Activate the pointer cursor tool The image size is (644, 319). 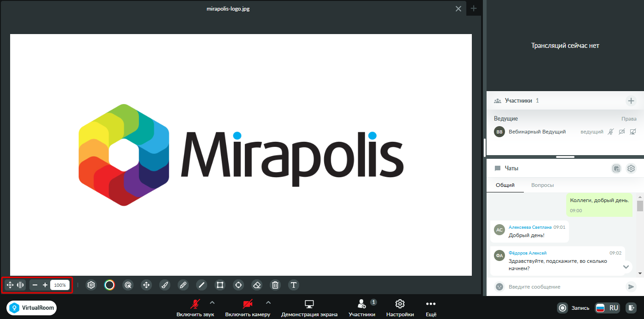[128, 285]
